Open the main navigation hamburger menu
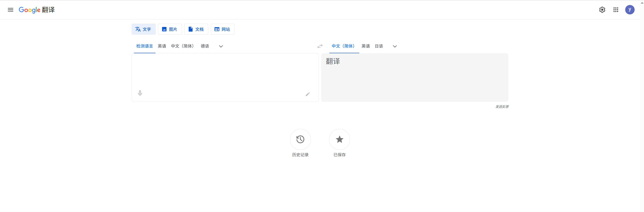644x212 pixels. (x=11, y=10)
